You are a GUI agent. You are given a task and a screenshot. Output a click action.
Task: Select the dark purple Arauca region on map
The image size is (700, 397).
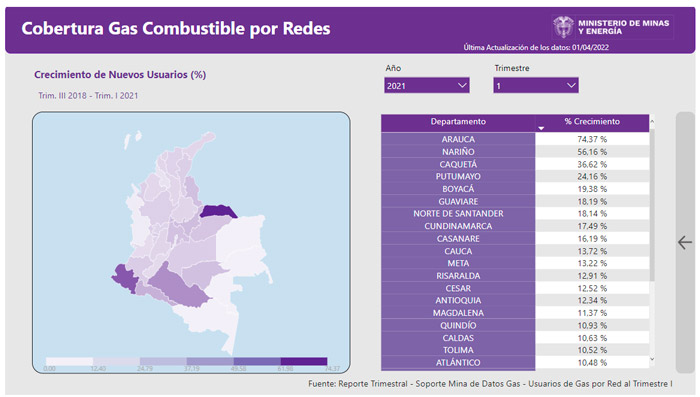[x=218, y=211]
